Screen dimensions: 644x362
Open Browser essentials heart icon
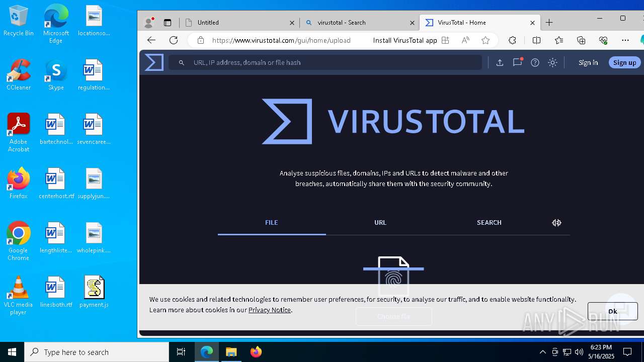point(603,40)
